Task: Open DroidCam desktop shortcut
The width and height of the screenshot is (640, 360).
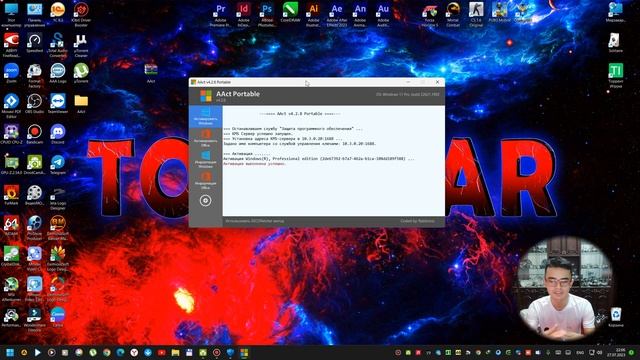Action: [x=34, y=165]
